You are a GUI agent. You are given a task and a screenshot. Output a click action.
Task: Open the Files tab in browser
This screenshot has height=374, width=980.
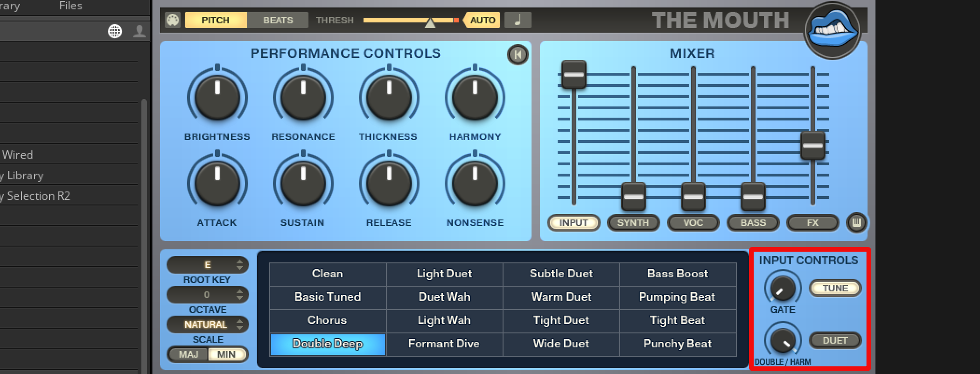click(x=70, y=6)
